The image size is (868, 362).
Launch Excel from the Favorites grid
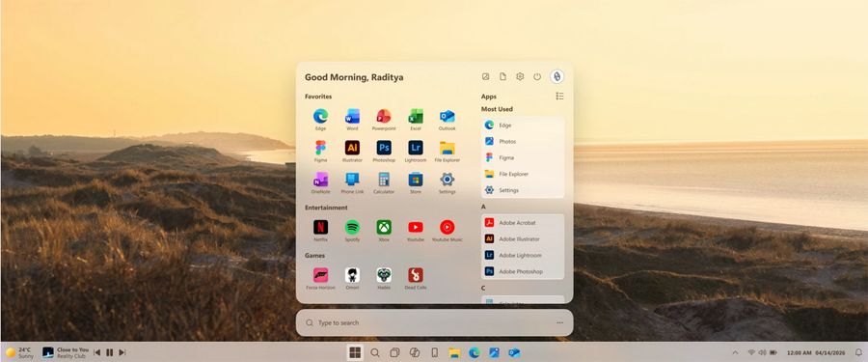415,119
